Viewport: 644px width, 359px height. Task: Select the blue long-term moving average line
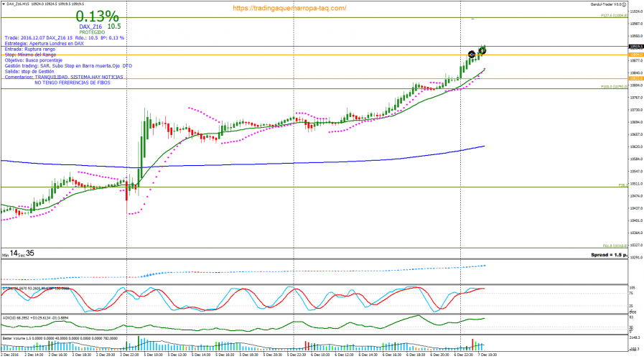point(287,164)
